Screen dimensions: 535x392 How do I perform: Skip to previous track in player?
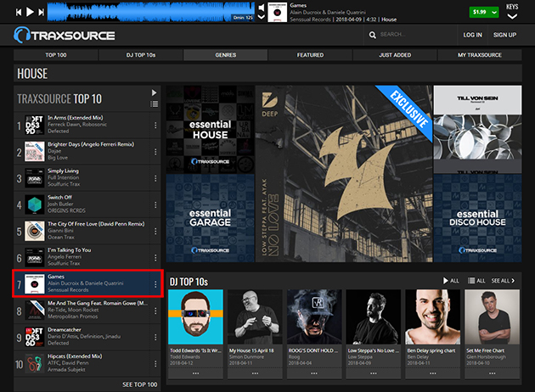click(19, 12)
